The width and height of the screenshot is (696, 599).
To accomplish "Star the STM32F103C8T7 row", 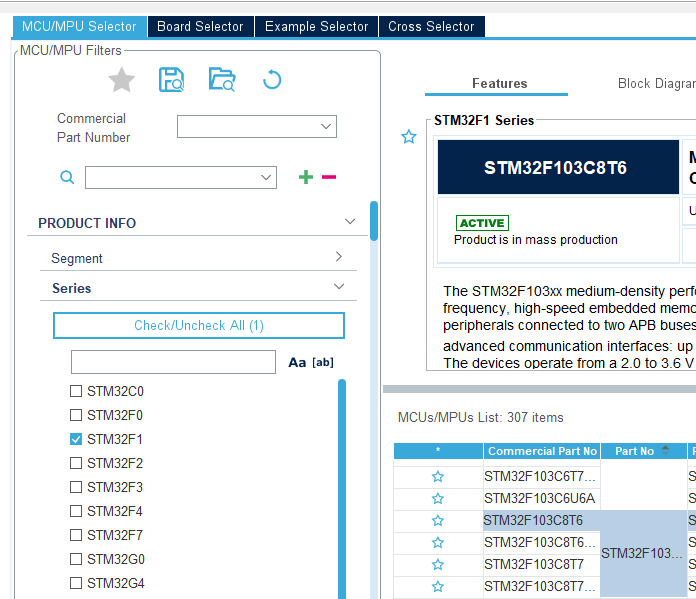I will (438, 564).
